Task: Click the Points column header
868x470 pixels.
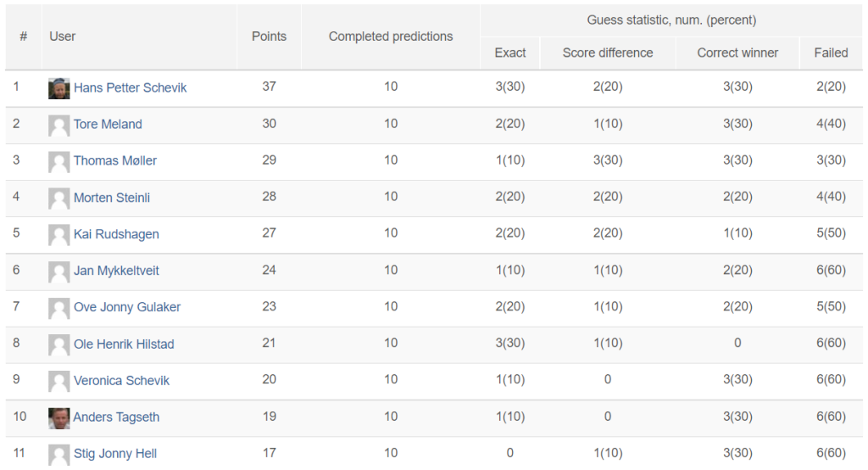Action: (x=269, y=36)
